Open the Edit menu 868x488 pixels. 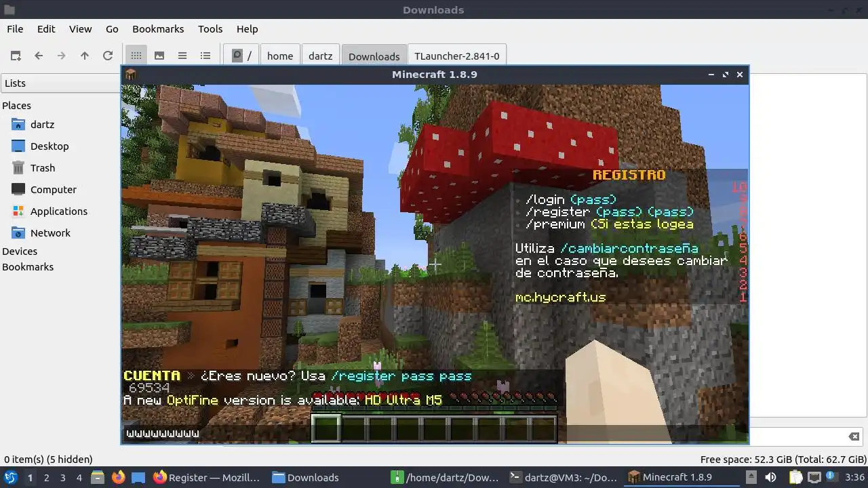click(x=46, y=29)
